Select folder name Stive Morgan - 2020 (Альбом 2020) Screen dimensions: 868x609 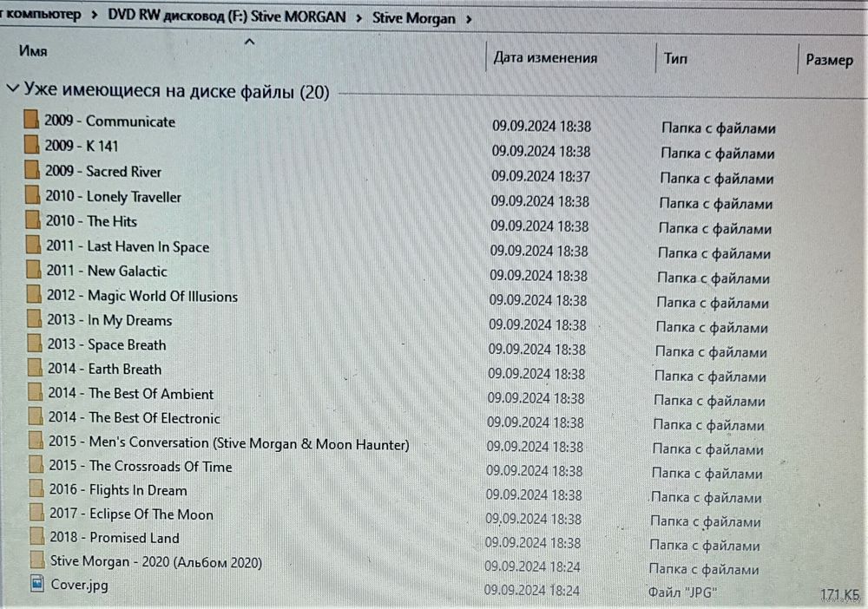click(156, 561)
